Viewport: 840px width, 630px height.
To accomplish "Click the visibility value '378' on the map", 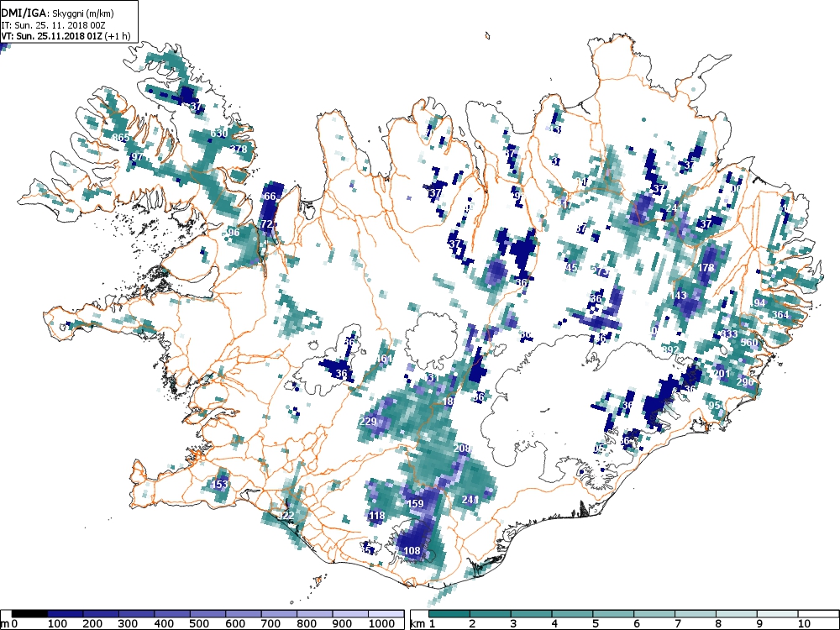I will pos(239,149).
